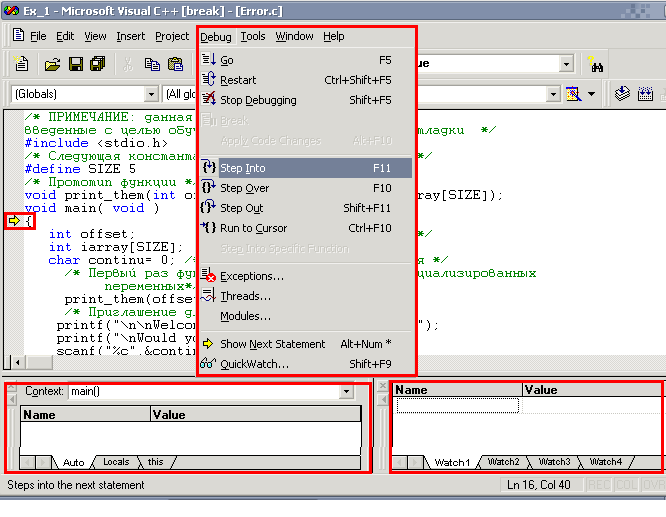
Task: Click the yellow arrow Show Next Statement icon
Action: click(208, 343)
